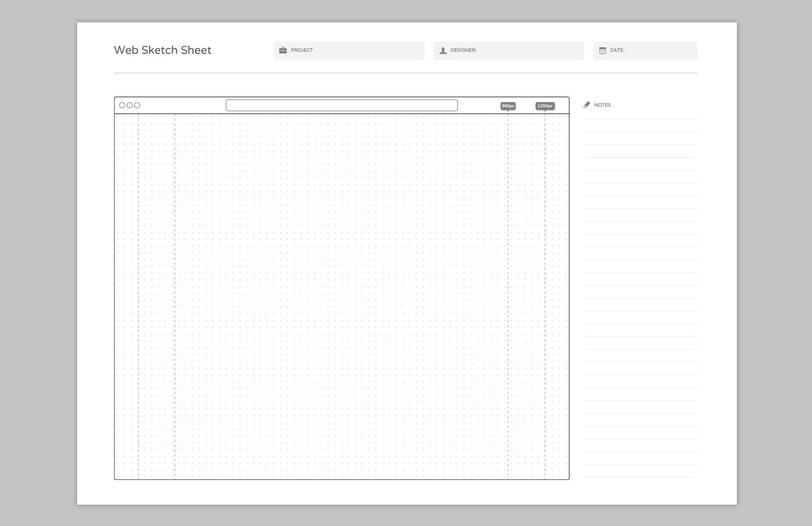Click the NOTES heading text
This screenshot has width=812, height=526.
pyautogui.click(x=602, y=105)
